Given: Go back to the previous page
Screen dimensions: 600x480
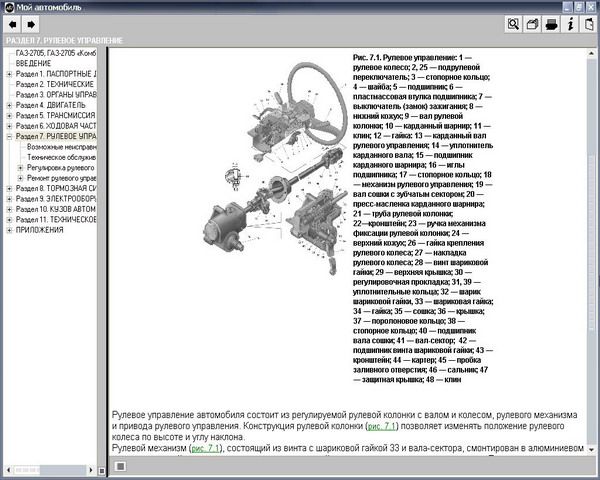Looking at the screenshot, I should [11, 24].
